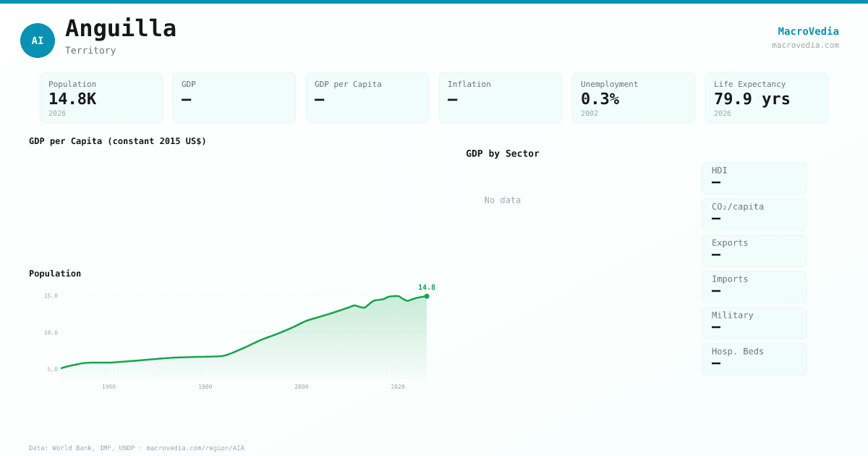Click the Population chart heading
Viewport: 868px width, 456px height.
coord(55,274)
